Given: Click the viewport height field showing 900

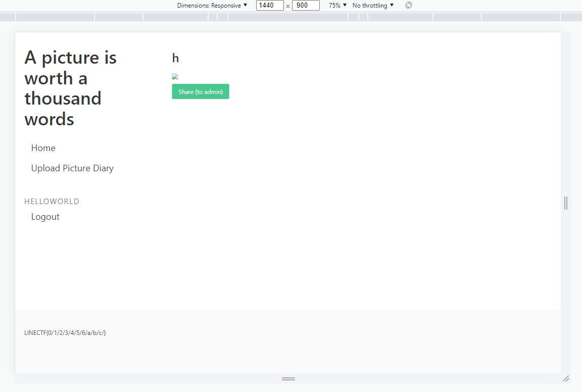Looking at the screenshot, I should click(305, 6).
